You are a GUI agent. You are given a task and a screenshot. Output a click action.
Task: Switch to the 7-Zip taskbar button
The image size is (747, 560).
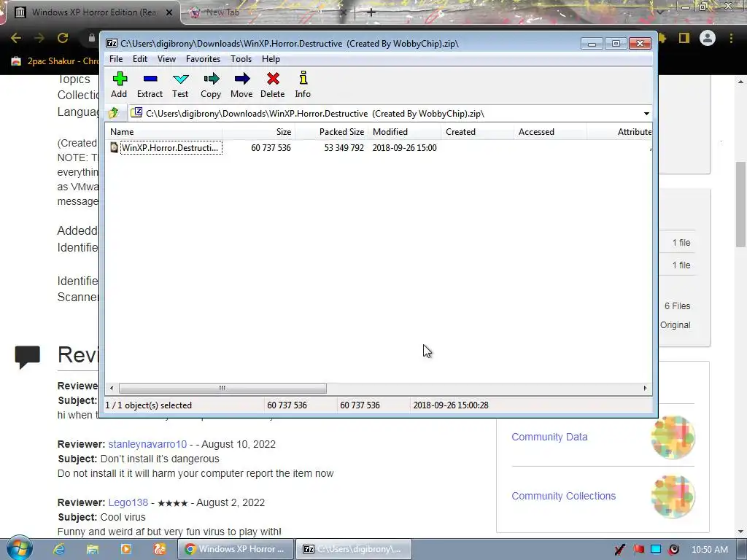tap(354, 549)
